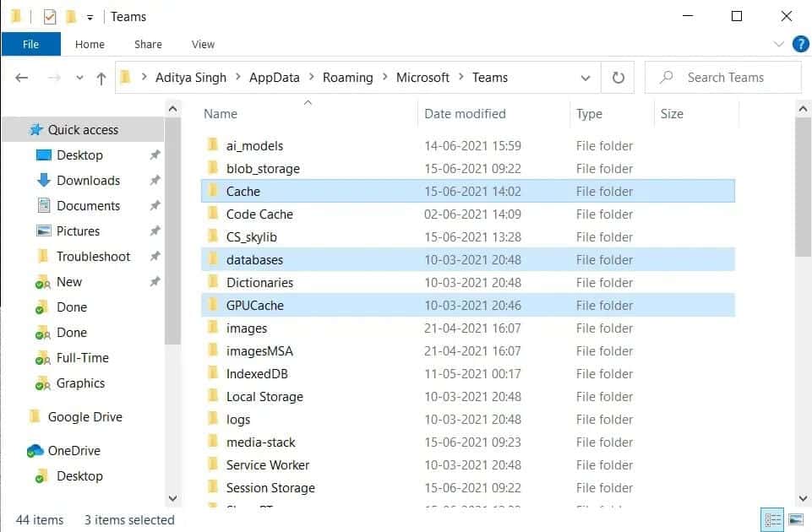Open the Home ribbon tab

coord(90,45)
